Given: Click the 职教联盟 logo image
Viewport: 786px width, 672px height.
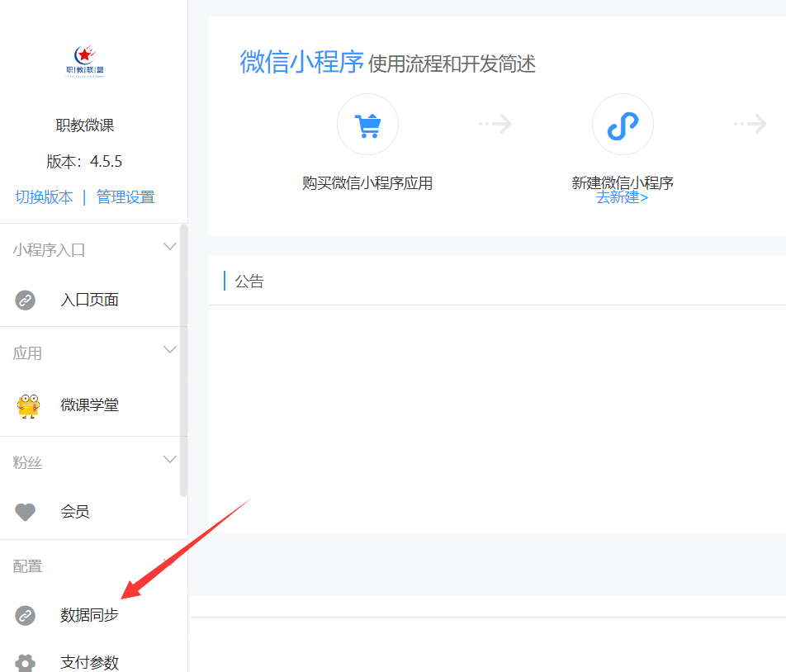Looking at the screenshot, I should [x=85, y=62].
